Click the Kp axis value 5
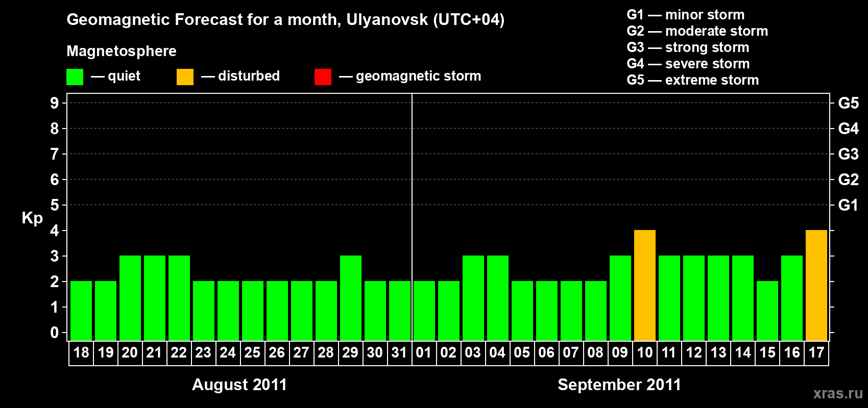This screenshot has width=868, height=408. (55, 205)
